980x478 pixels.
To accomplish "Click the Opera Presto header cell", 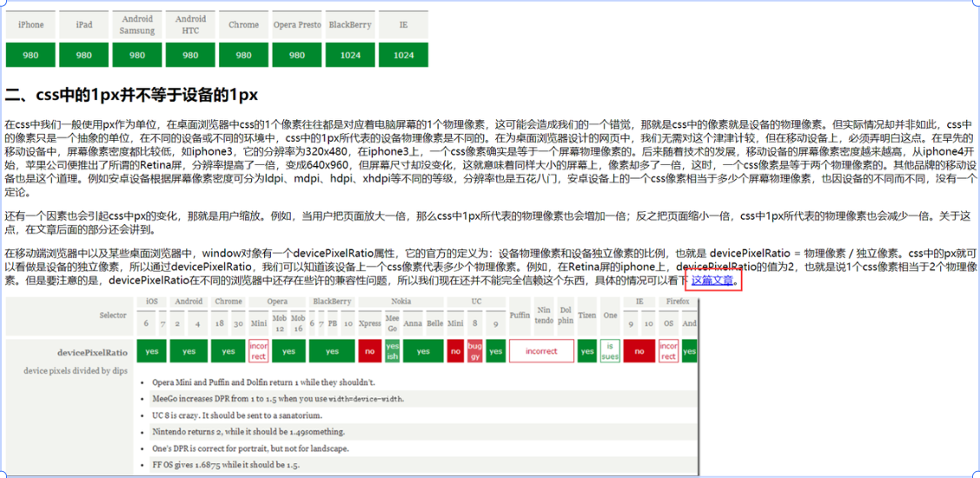I will [x=297, y=25].
